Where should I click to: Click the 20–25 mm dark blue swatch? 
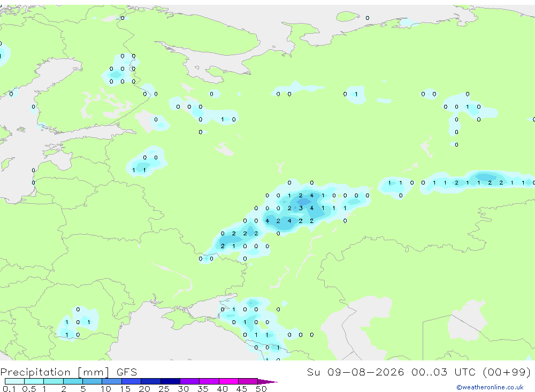[151, 381]
